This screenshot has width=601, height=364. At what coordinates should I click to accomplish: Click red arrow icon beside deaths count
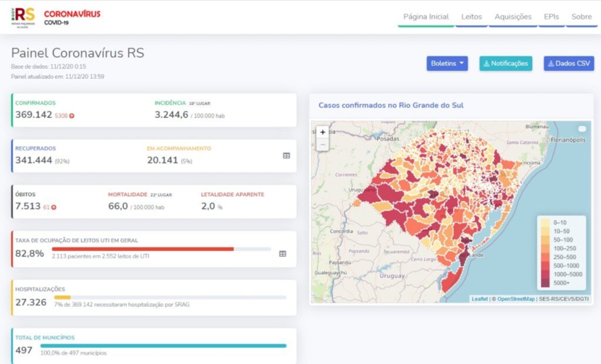point(54,207)
